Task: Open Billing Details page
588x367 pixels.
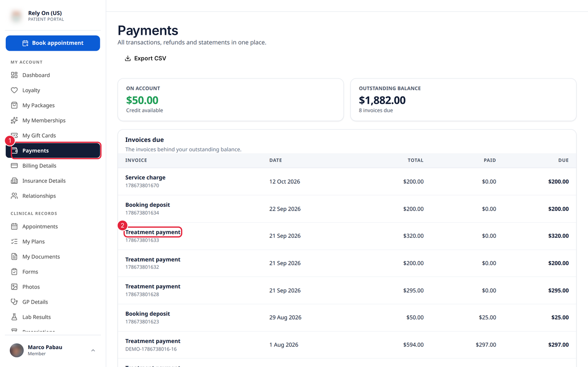Action: point(53,165)
